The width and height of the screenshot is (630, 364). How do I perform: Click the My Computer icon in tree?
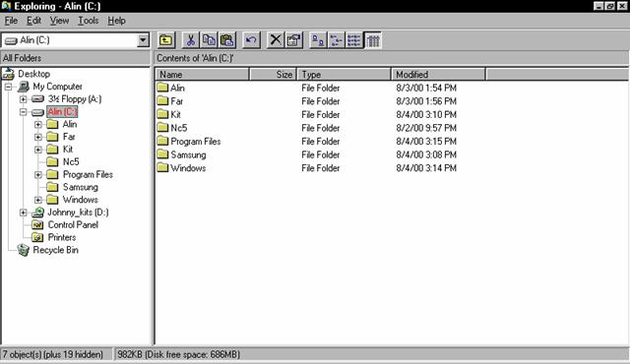click(x=24, y=87)
